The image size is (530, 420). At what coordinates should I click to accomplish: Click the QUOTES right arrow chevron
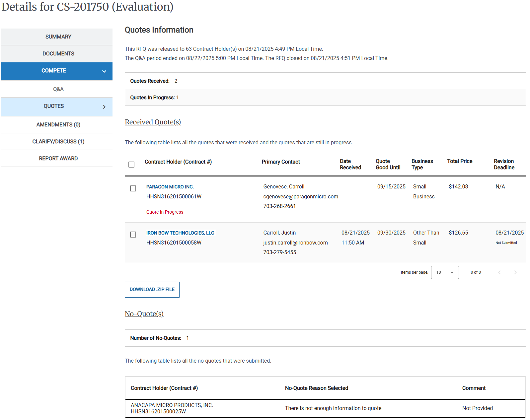click(x=104, y=107)
